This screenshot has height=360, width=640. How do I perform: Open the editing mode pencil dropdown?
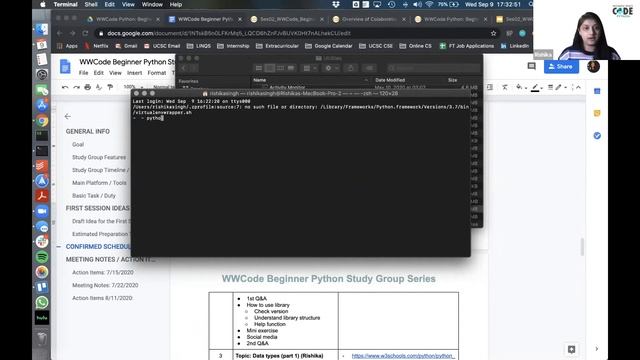[x=560, y=87]
